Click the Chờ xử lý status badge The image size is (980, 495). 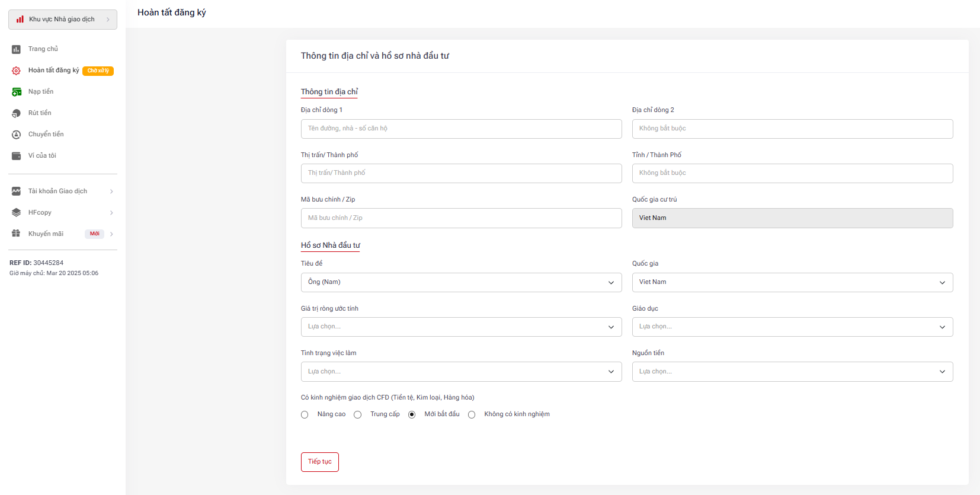98,71
